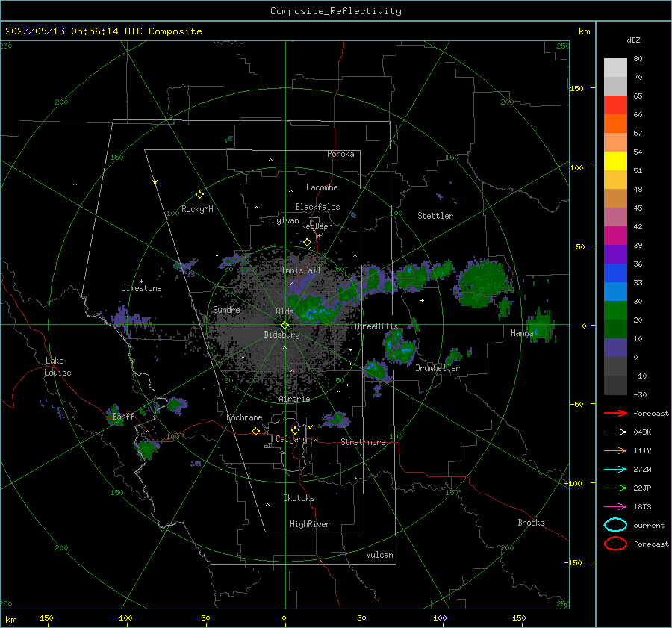Click the Sylvan city label
Viewport: 672px width, 628px height.
click(x=285, y=220)
